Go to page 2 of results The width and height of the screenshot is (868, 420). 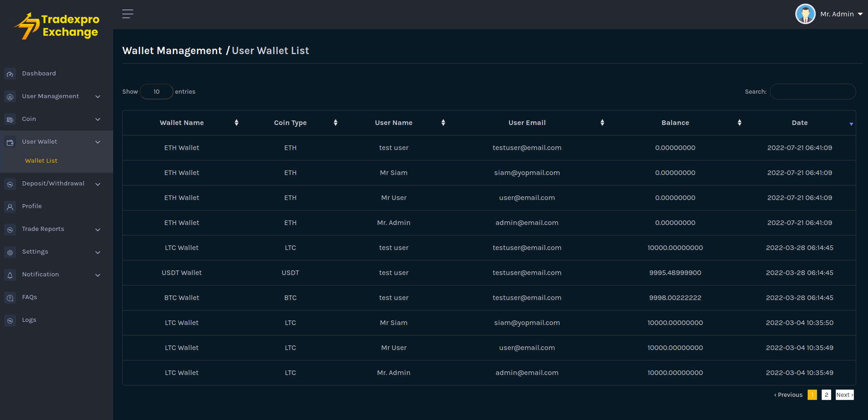click(826, 395)
